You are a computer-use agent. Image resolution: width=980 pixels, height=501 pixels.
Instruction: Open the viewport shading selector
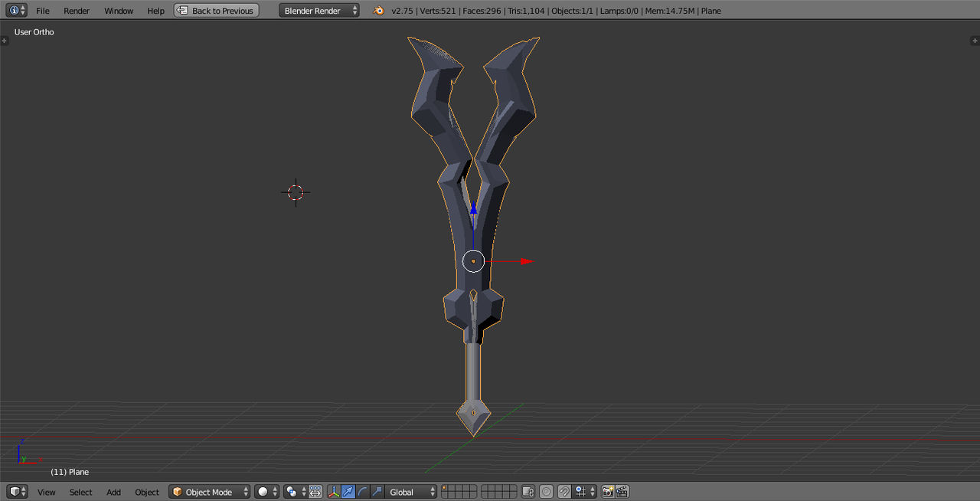click(267, 492)
